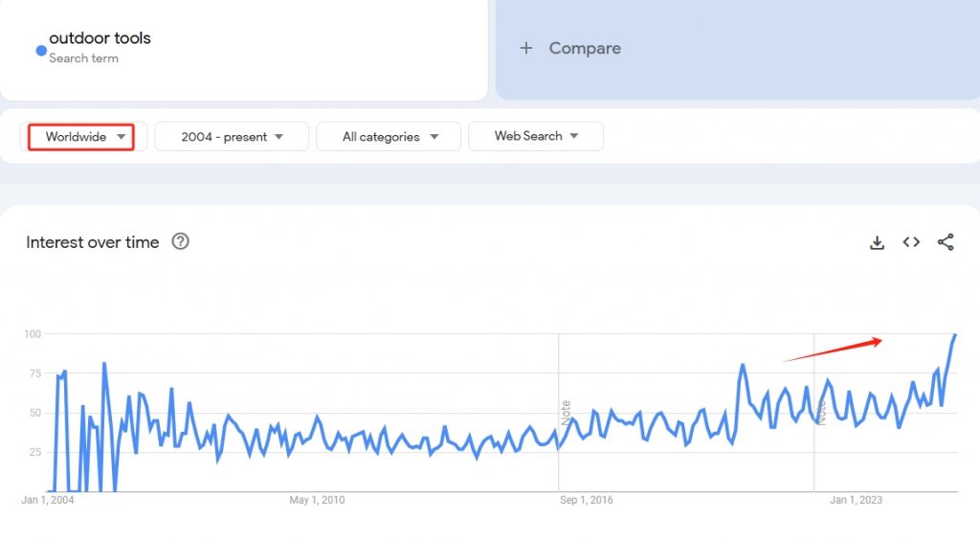This screenshot has width=980, height=542.
Task: Download the interest over time data
Action: pos(877,242)
